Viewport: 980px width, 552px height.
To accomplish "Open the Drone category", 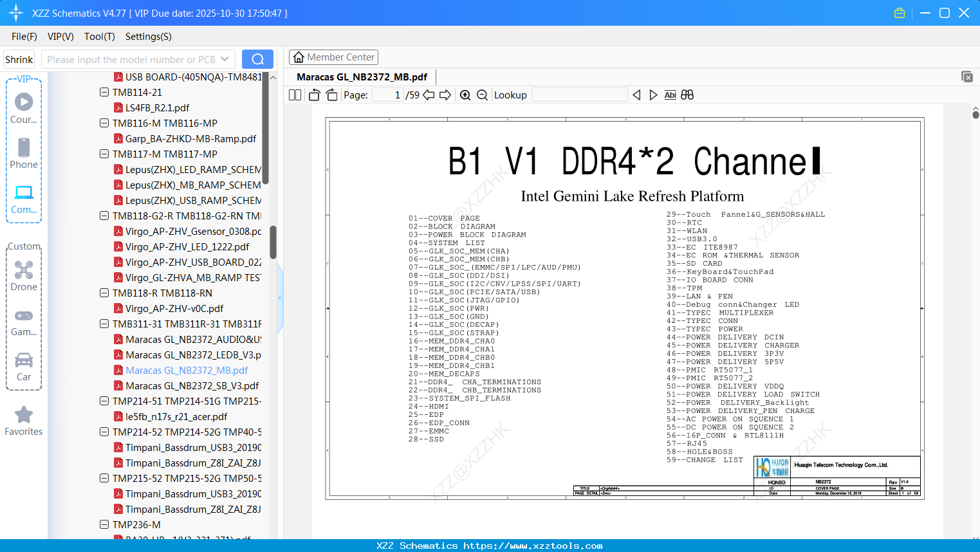I will coord(24,276).
